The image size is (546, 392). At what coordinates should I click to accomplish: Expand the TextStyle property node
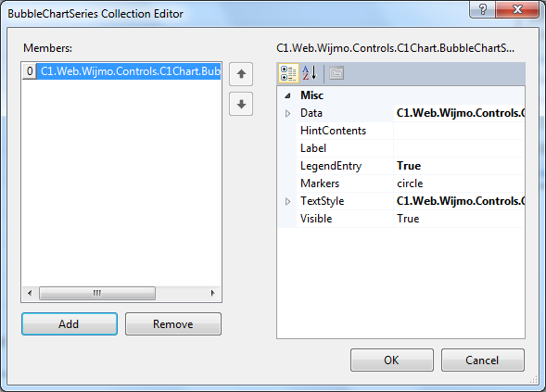(287, 202)
